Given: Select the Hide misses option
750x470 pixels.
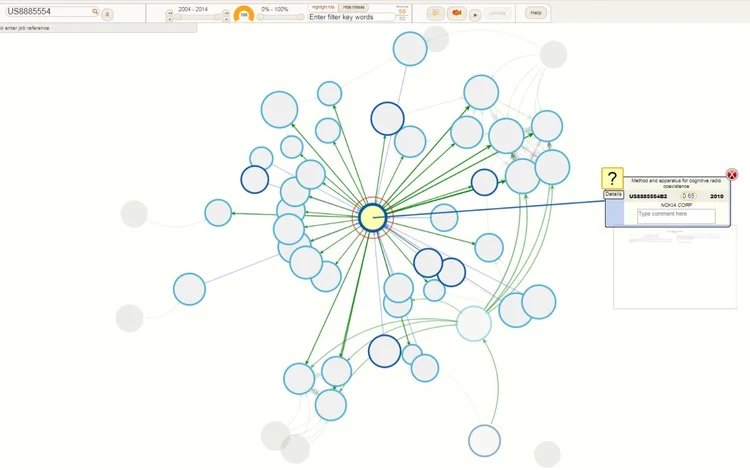Looking at the screenshot, I should 353,7.
